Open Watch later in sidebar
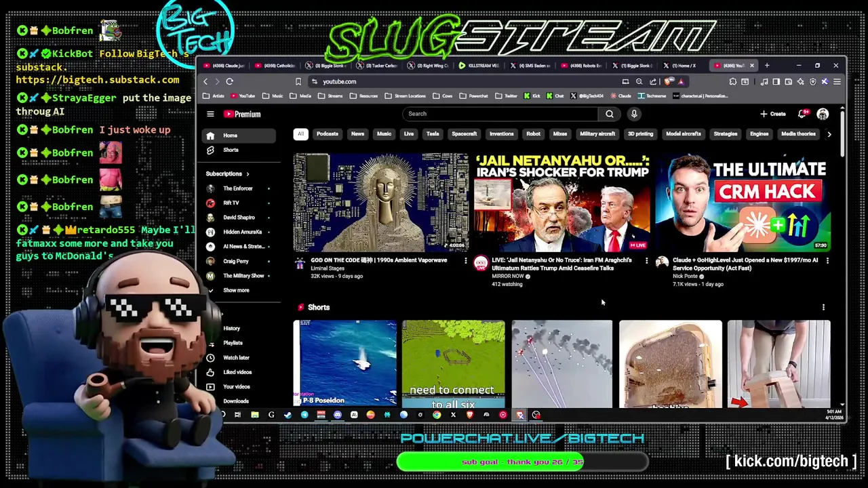 239,358
